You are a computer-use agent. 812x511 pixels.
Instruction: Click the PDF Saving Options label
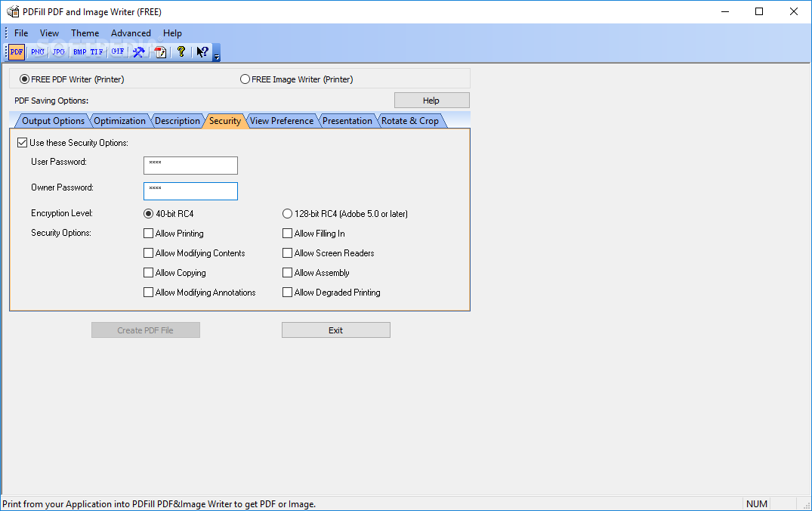pos(51,101)
